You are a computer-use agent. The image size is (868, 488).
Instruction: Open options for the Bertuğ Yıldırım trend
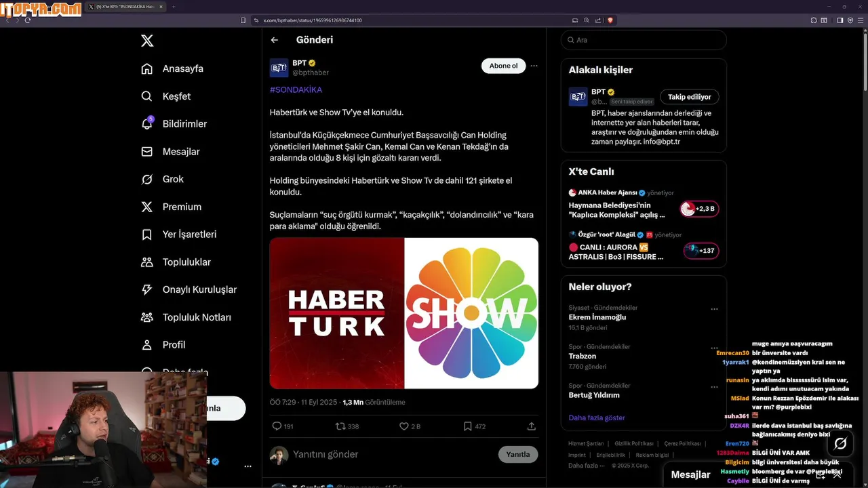(714, 387)
